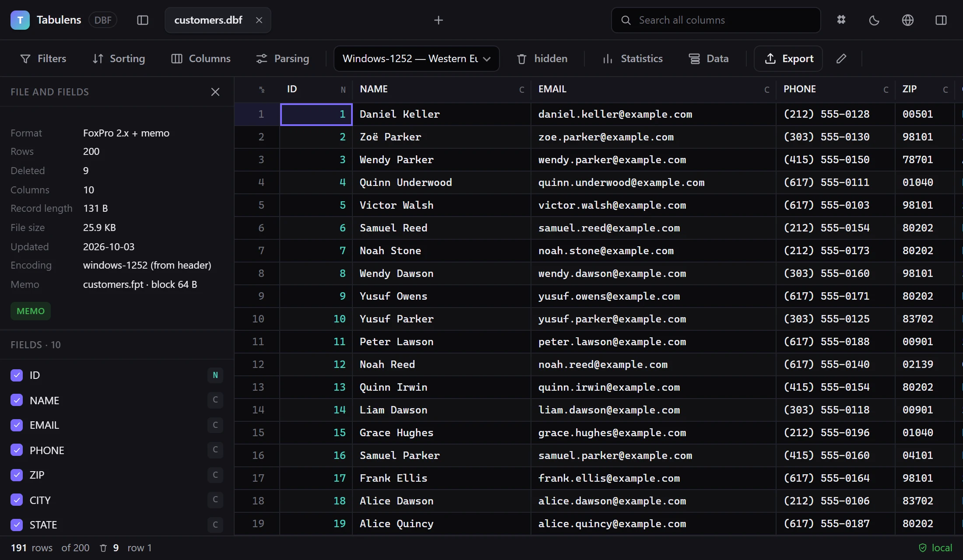This screenshot has width=963, height=560.
Task: Open language globe icon
Action: click(908, 20)
